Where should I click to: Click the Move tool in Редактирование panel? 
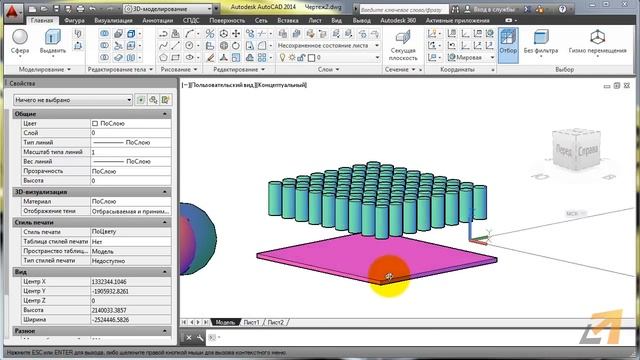(x=236, y=33)
